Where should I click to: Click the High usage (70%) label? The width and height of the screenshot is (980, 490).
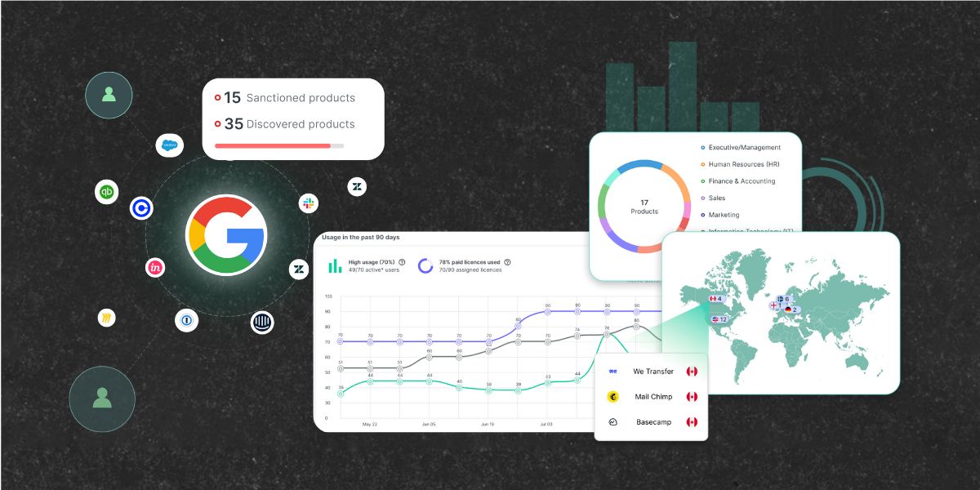[x=372, y=262]
